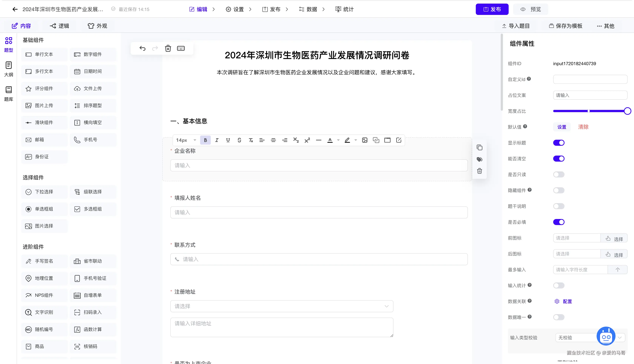634x364 pixels.
Task: Click the keyboard shortcuts icon
Action: 181,48
